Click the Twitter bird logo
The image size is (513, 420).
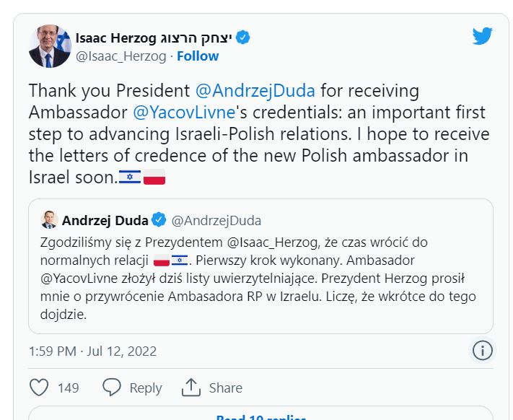point(483,36)
